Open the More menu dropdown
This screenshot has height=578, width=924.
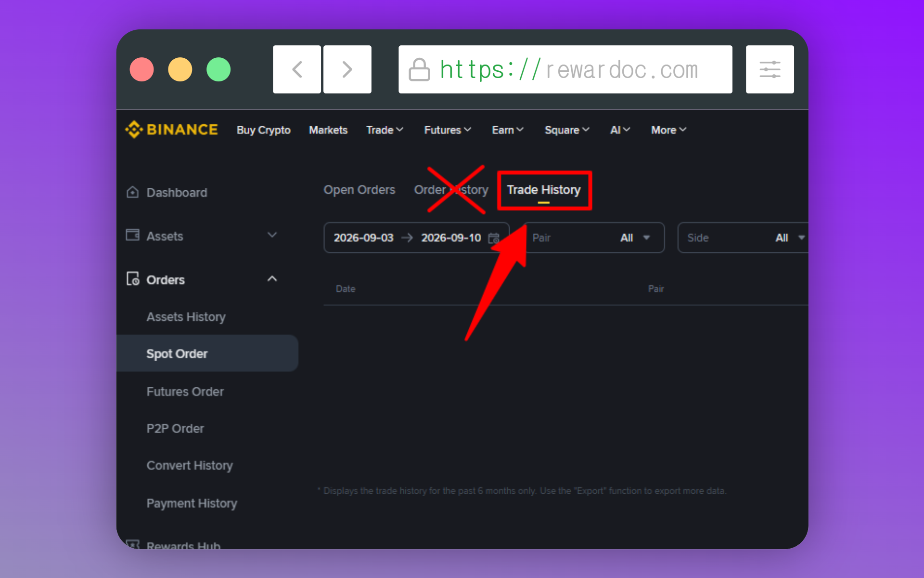point(669,130)
